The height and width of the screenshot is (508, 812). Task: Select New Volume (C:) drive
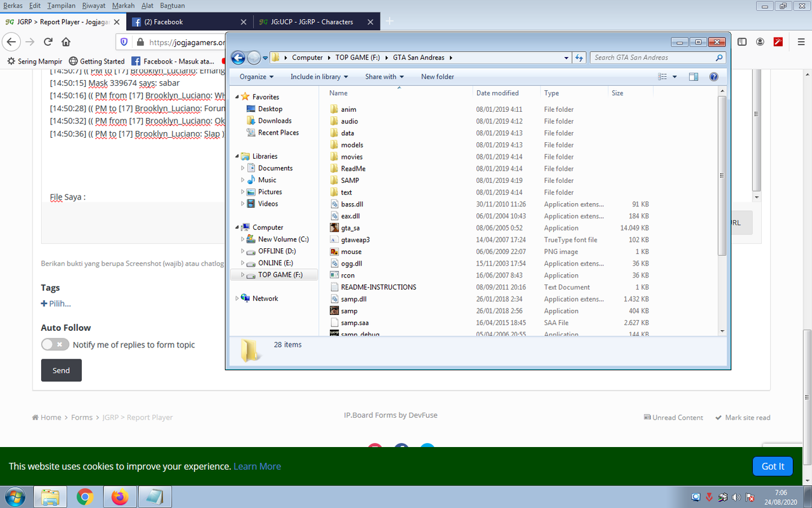tap(278, 239)
